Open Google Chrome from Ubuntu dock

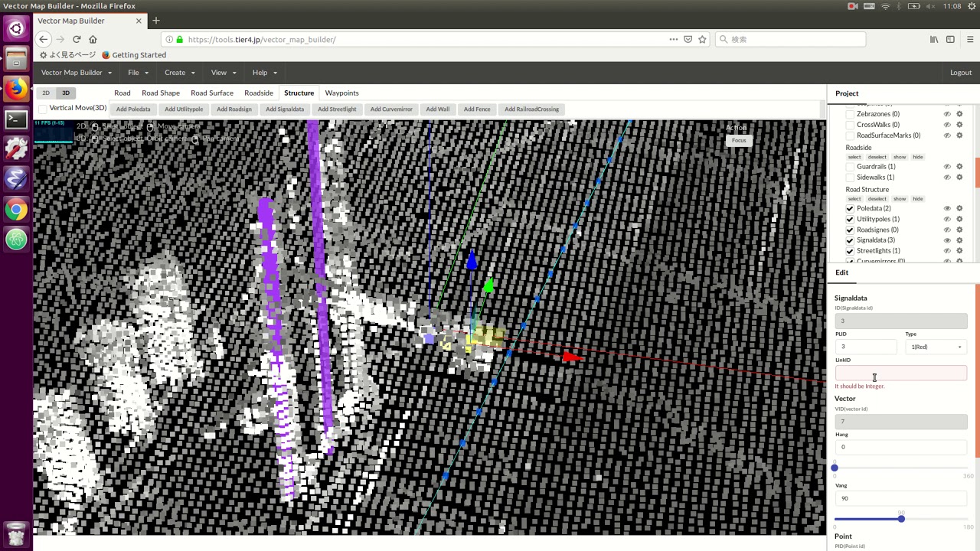tap(16, 210)
